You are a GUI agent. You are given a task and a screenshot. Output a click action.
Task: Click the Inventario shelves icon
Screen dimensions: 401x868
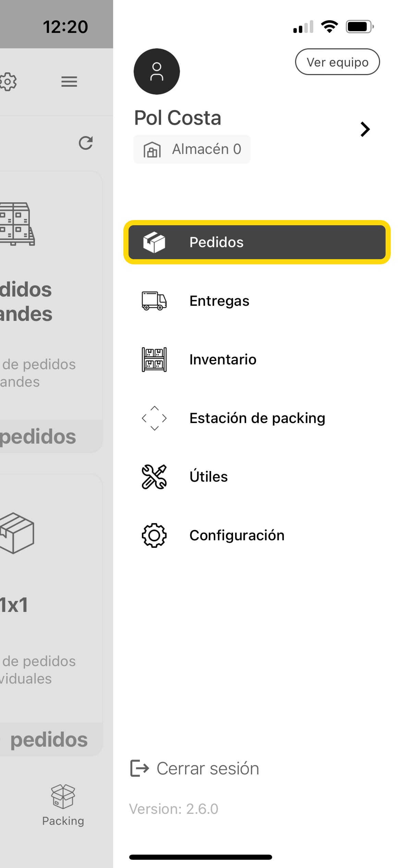coord(154,360)
